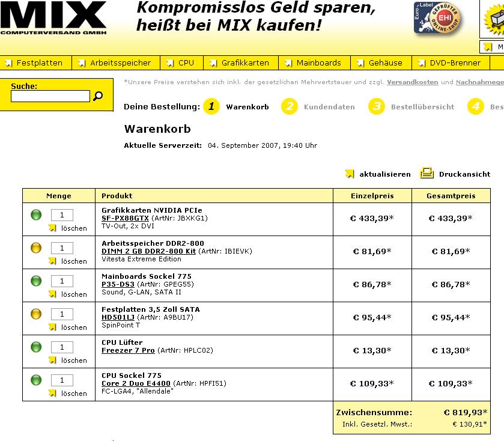Click the green availability dot for SF-PX88GTX

tap(36, 214)
